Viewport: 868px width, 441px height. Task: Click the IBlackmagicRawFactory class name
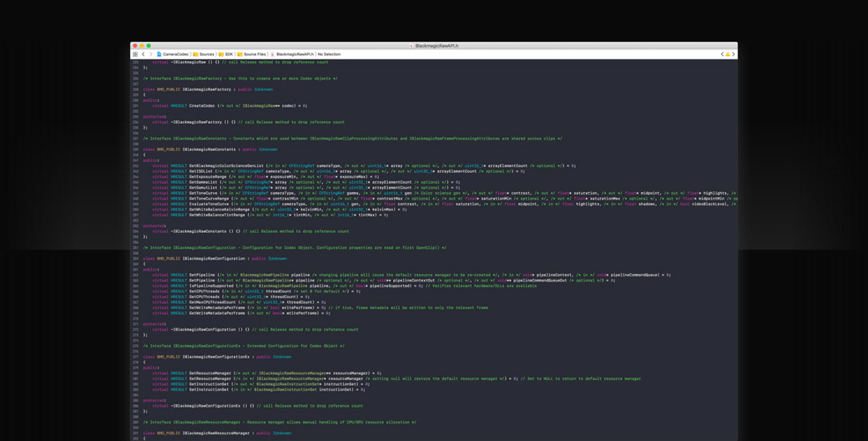pyautogui.click(x=207, y=89)
